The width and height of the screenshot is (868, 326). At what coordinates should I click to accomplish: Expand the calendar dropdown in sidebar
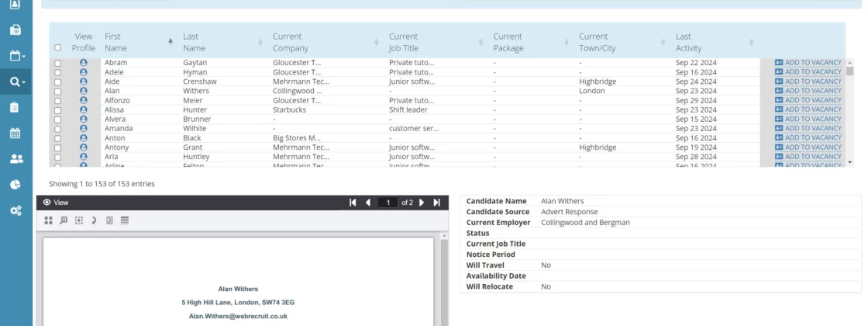pos(15,56)
